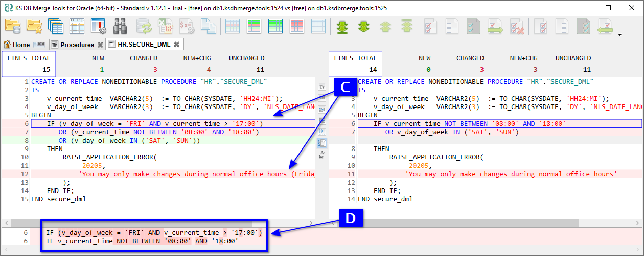Select left LINES TOTAL counter box

pos(29,63)
